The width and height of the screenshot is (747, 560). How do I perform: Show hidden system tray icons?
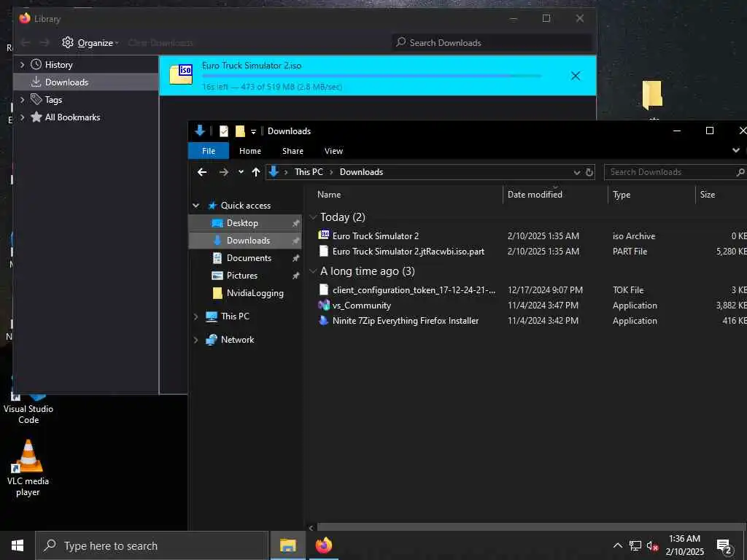(x=617, y=545)
